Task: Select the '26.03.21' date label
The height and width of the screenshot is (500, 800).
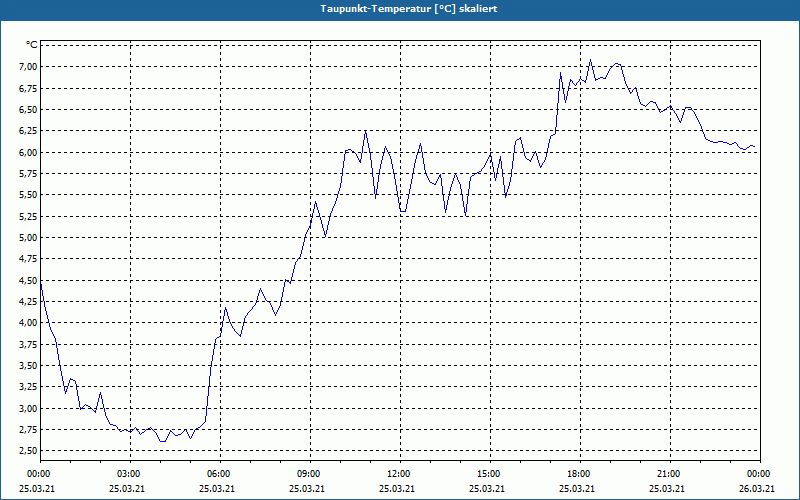Action: pos(759,488)
